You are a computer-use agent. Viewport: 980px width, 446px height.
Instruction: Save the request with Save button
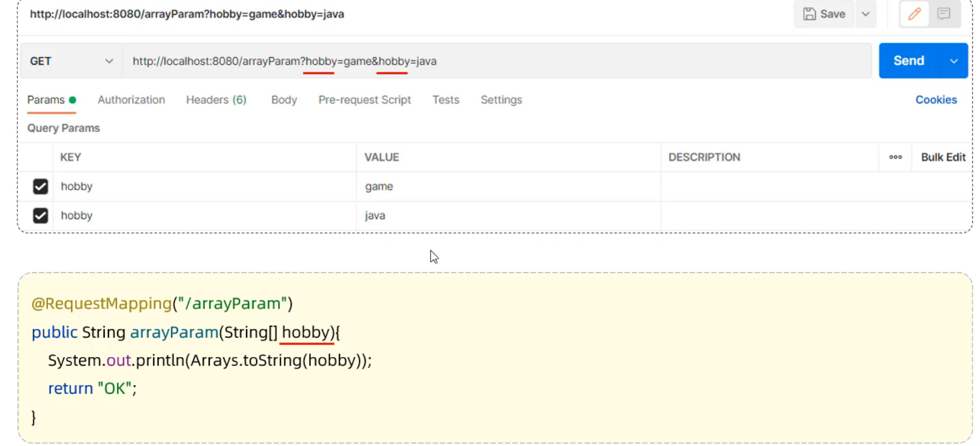[824, 14]
